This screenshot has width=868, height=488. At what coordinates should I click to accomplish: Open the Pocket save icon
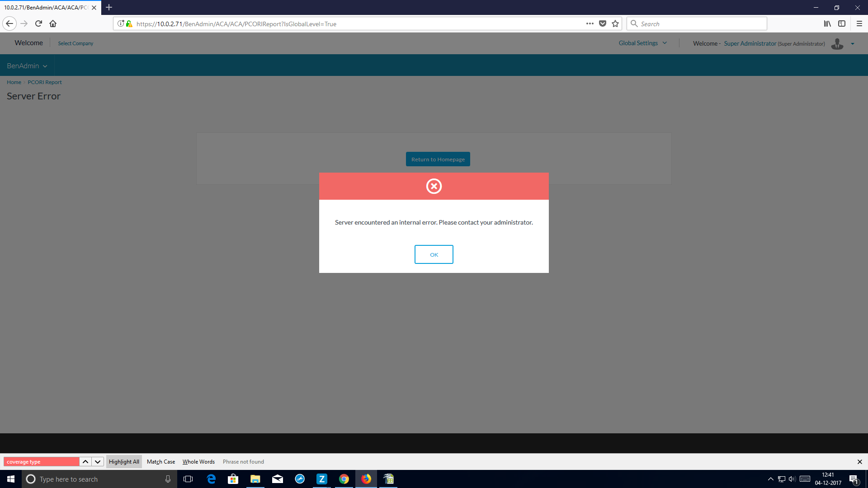coord(603,23)
